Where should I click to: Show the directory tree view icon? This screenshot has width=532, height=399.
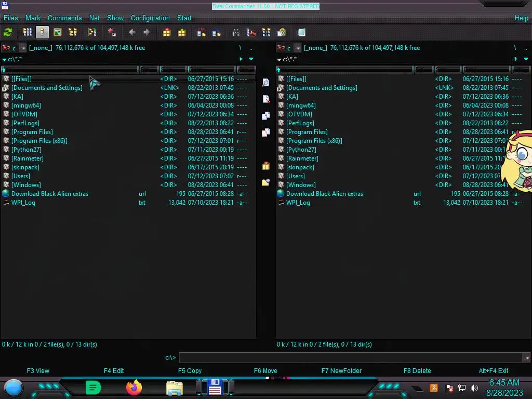[73, 33]
